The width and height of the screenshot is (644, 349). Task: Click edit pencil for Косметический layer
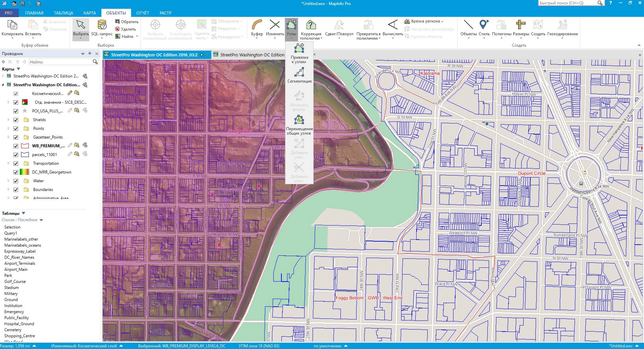point(70,93)
